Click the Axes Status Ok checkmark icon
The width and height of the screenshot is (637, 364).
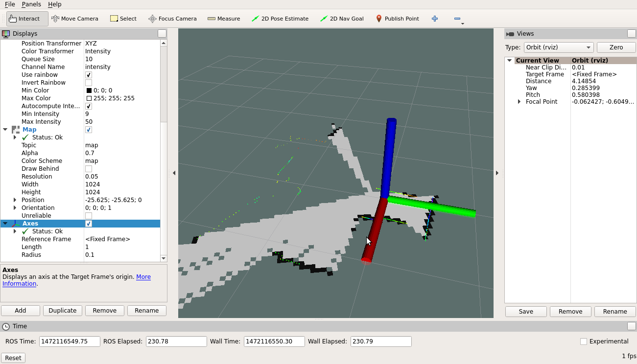25,231
